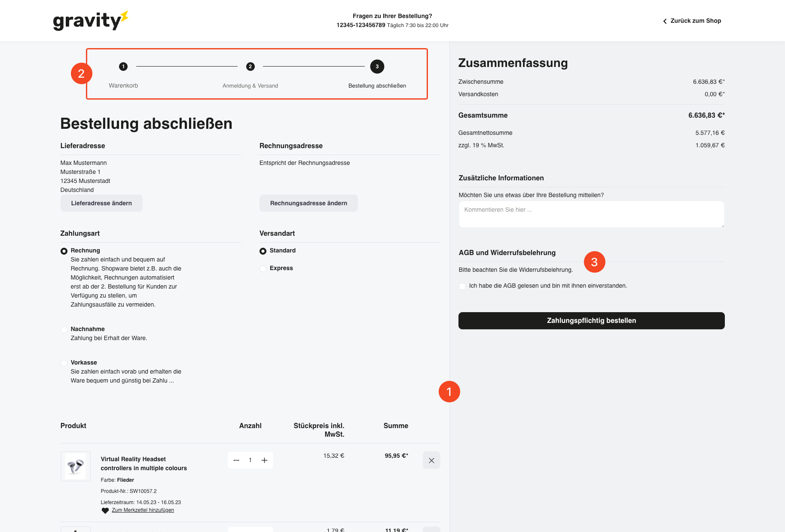The width and height of the screenshot is (785, 532).
Task: Click step 1 Warenkorb circle
Action: [x=123, y=67]
